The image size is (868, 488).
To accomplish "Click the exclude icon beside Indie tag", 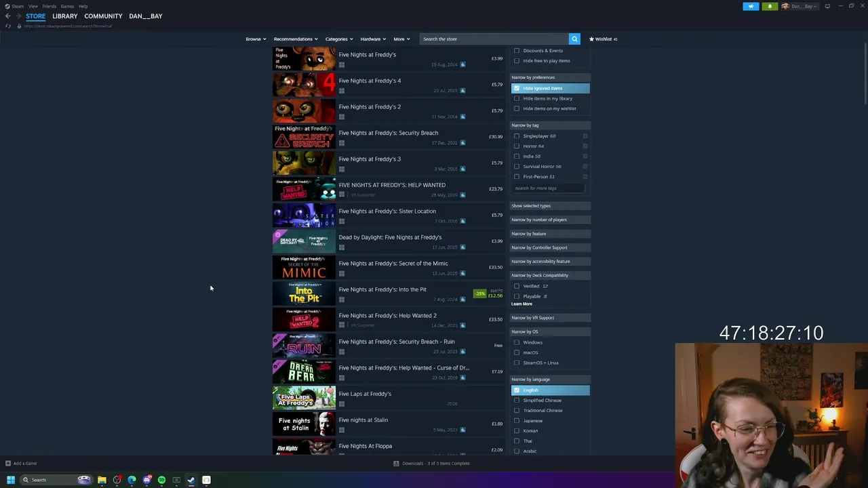I will (585, 156).
